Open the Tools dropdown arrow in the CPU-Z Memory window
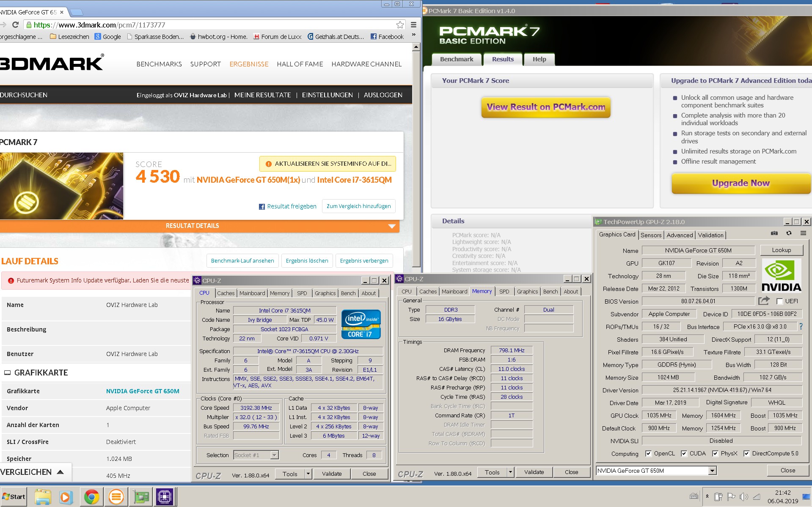 [x=511, y=472]
